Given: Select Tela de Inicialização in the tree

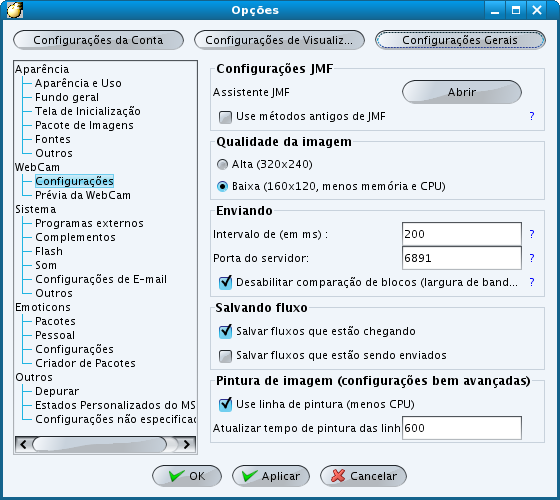Looking at the screenshot, I should (88, 111).
